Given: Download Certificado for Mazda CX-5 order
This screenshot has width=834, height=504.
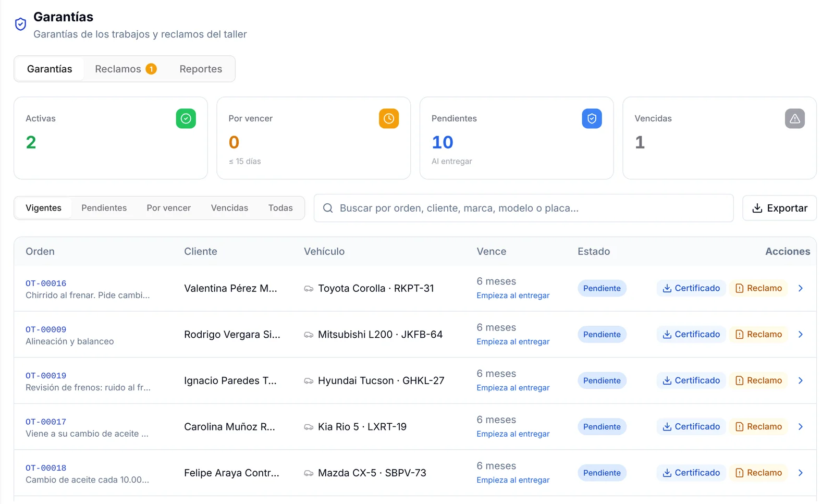Looking at the screenshot, I should [691, 473].
